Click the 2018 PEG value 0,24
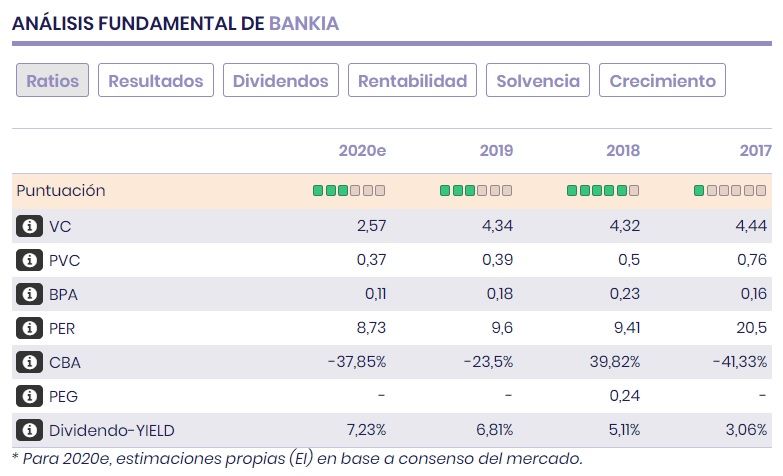 coord(626,396)
